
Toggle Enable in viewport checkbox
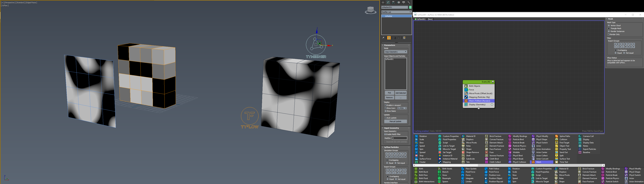(x=386, y=105)
